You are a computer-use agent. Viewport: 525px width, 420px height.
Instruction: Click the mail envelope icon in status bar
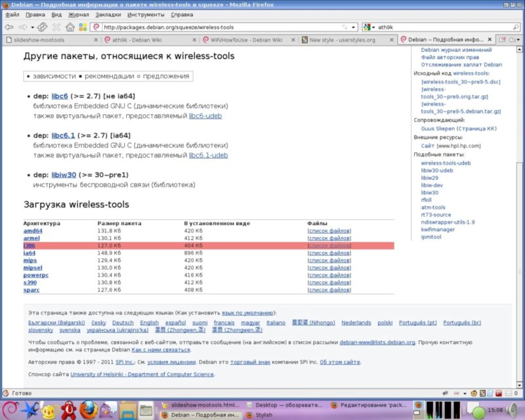click(x=509, y=394)
